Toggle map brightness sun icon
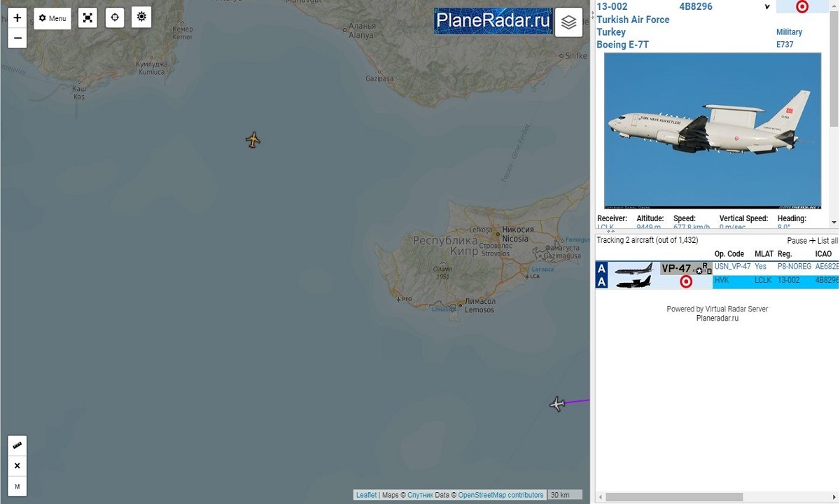Viewport: 840px width, 504px height. click(141, 17)
